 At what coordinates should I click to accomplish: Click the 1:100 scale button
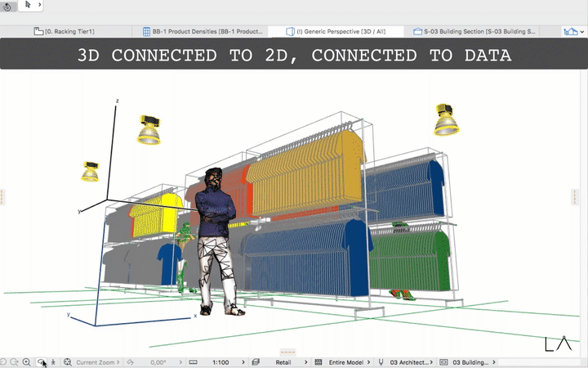click(x=220, y=361)
